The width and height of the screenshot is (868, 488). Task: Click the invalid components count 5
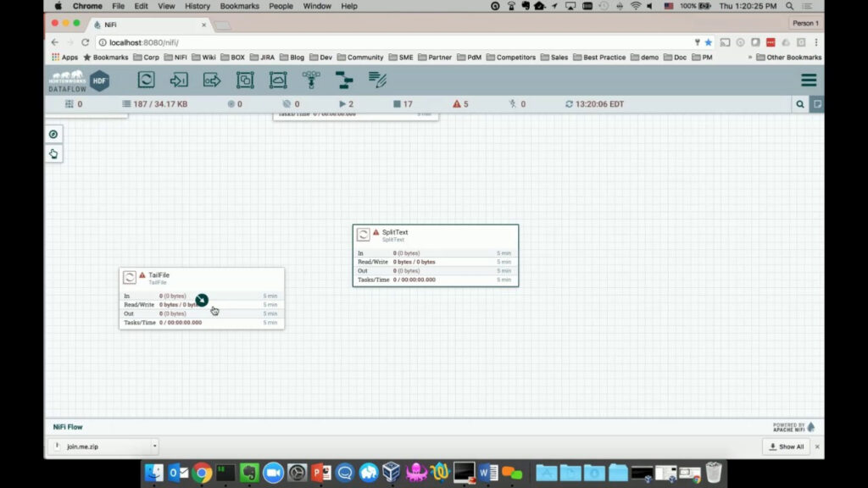coord(460,104)
